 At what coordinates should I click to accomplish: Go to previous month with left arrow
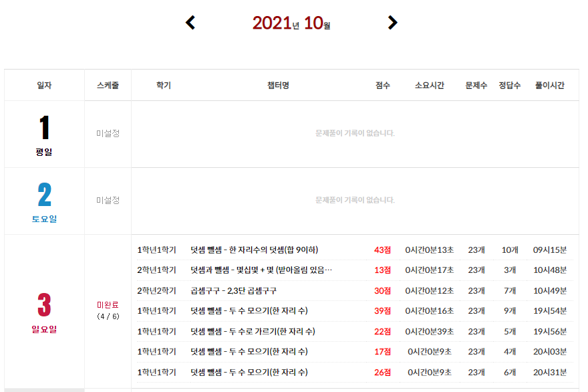[190, 23]
